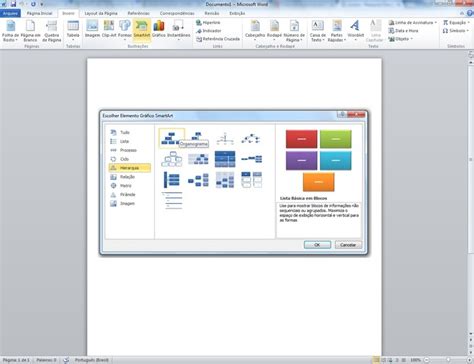Switch to the Exibição tab
Viewport: 474px width, 364px height.
[x=237, y=13]
